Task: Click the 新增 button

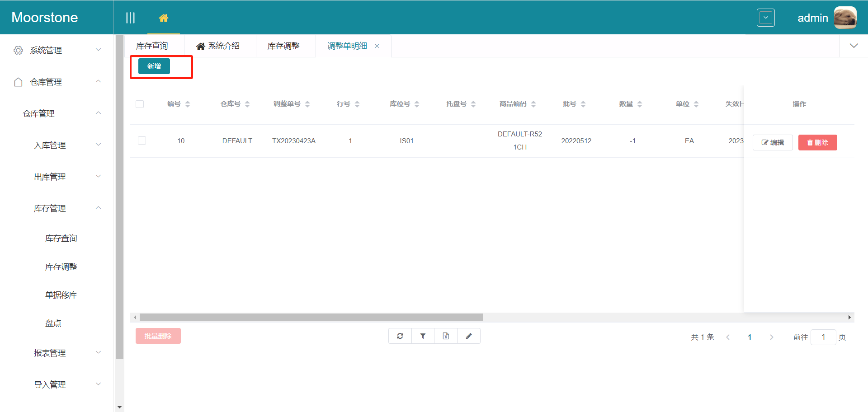Action: coord(154,66)
